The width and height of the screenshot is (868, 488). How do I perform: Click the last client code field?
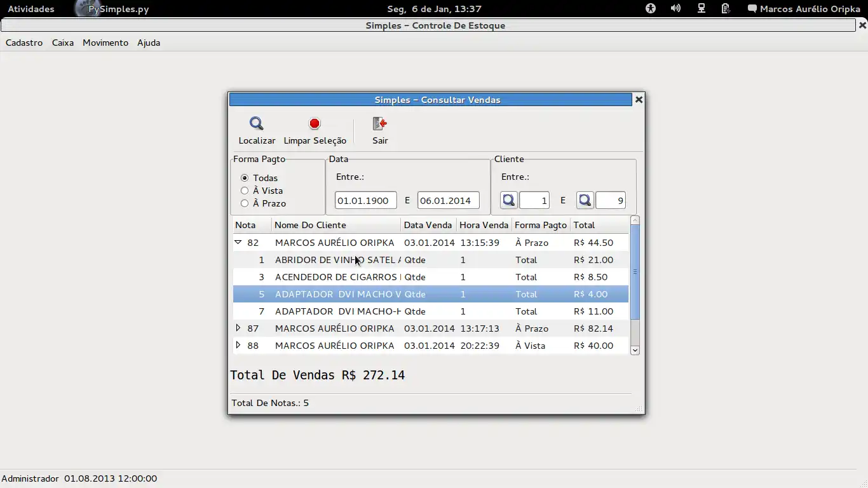point(611,201)
